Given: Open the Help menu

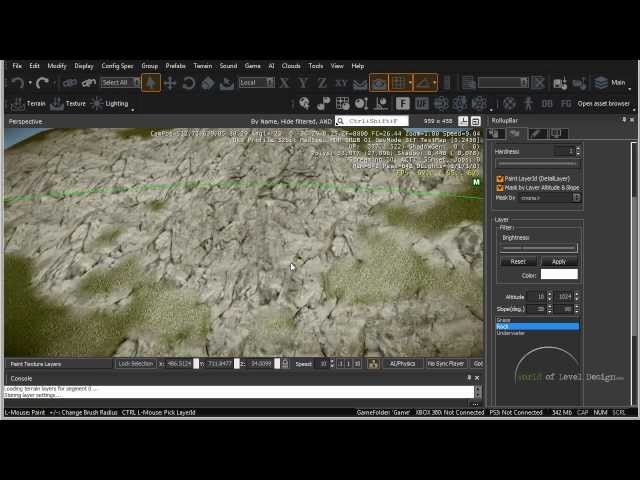Looking at the screenshot, I should [358, 66].
